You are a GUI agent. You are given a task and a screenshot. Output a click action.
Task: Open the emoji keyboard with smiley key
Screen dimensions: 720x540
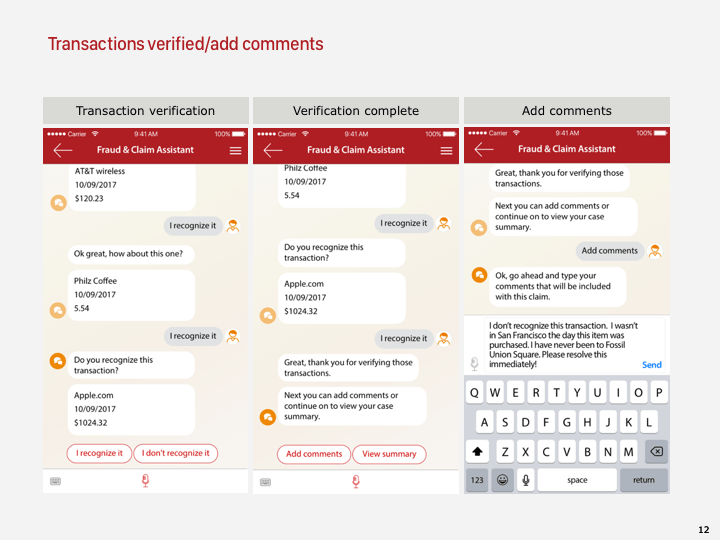[501, 480]
